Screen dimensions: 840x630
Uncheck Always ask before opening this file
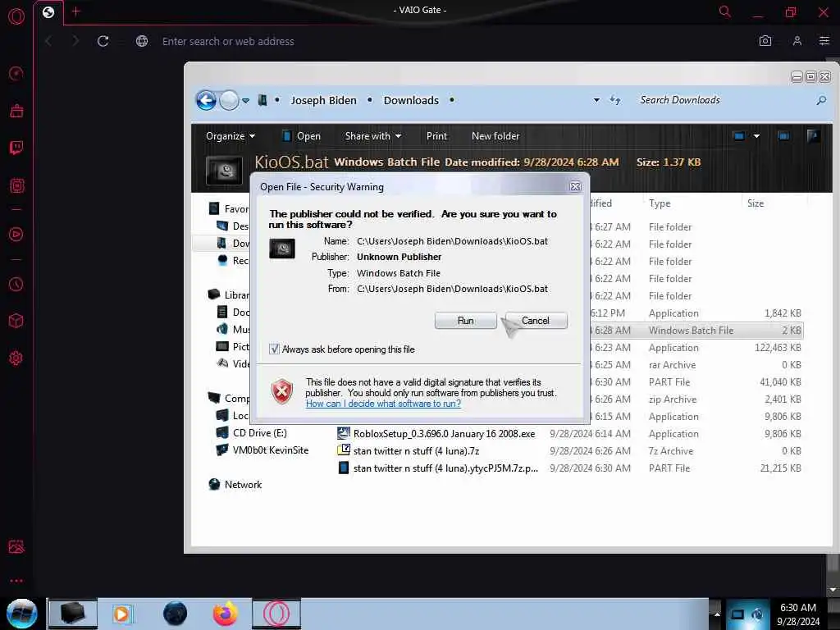(x=274, y=349)
